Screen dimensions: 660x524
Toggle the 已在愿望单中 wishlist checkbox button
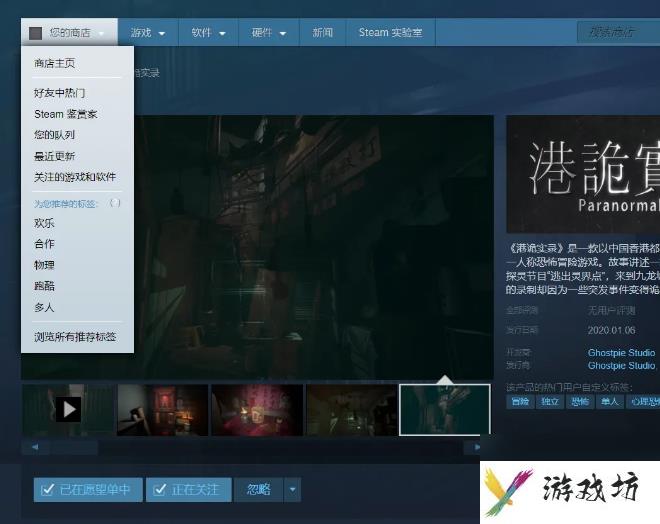(x=88, y=489)
